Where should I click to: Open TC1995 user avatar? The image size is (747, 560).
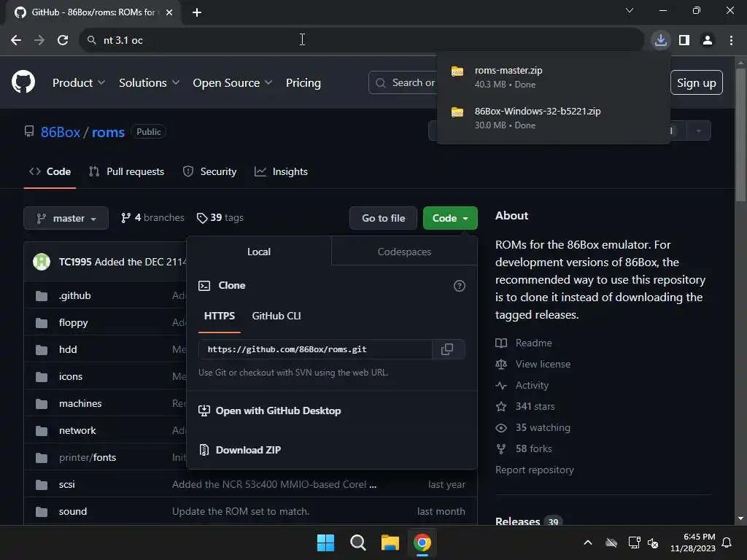click(42, 262)
